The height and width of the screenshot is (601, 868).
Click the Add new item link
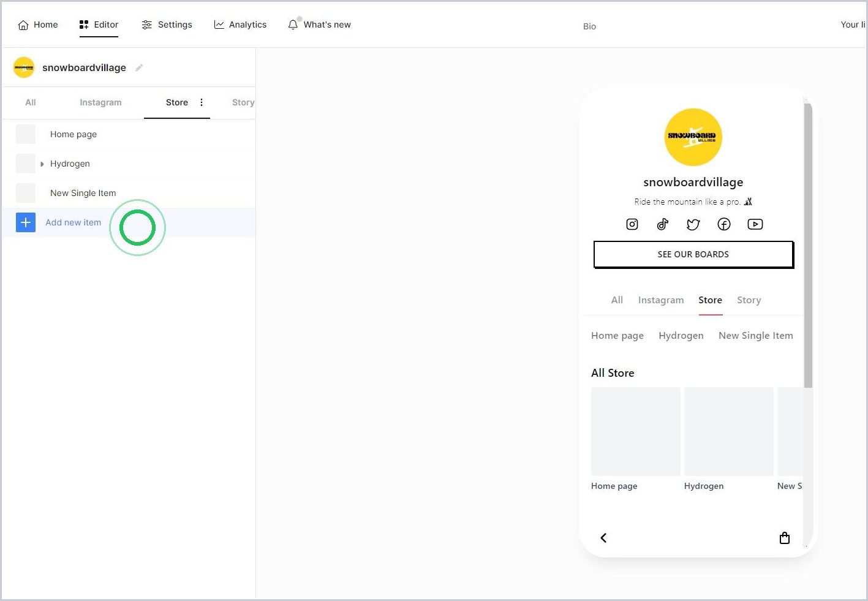[x=74, y=222]
